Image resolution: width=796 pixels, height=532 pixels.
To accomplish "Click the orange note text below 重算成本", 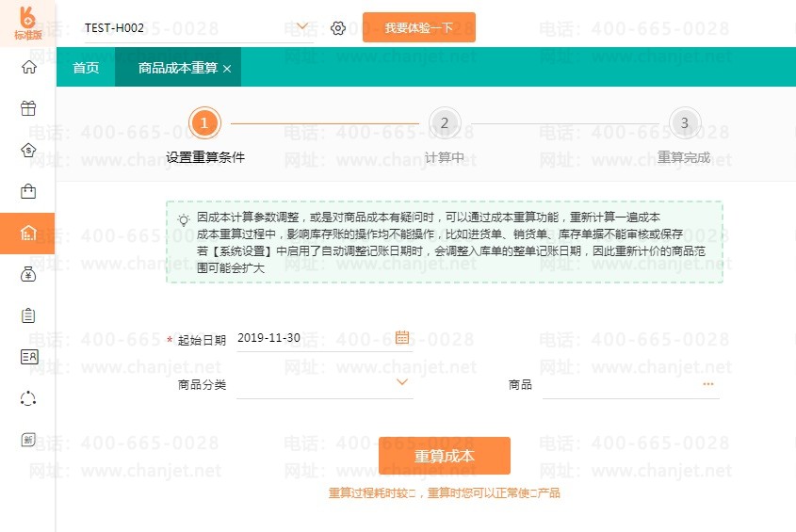I will click(445, 492).
